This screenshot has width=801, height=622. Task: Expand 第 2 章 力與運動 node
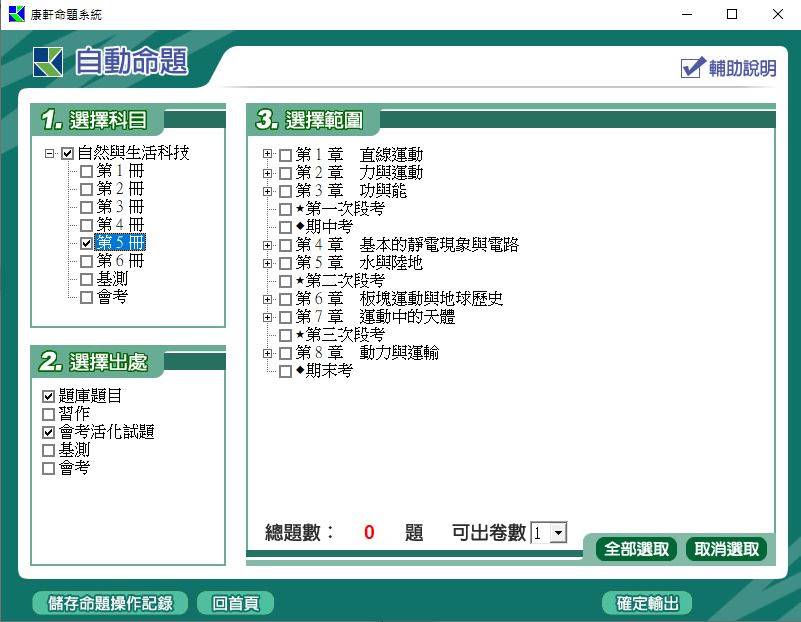pos(267,173)
